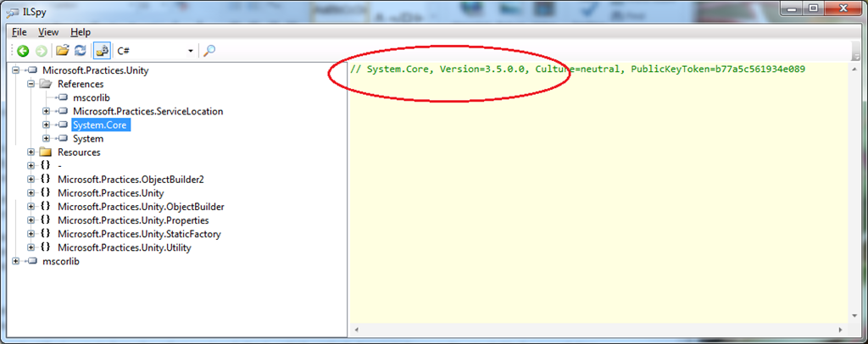Click the Resources folder icon

tap(46, 153)
